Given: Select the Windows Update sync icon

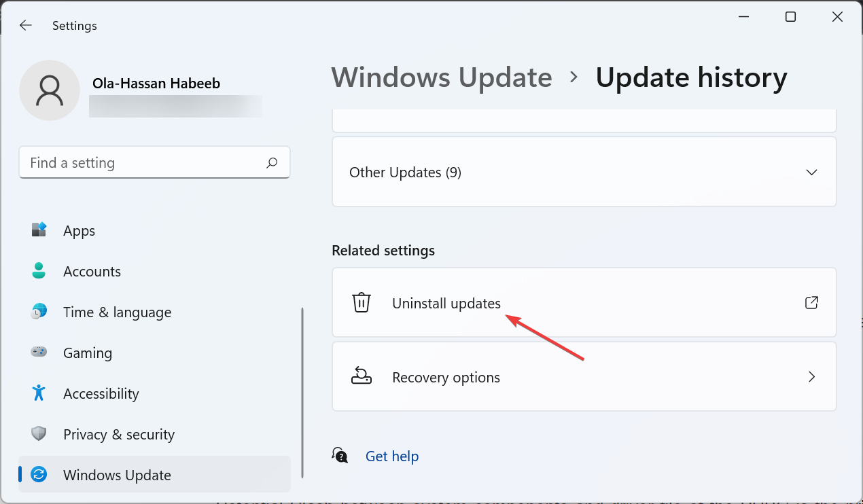Looking at the screenshot, I should 39,475.
